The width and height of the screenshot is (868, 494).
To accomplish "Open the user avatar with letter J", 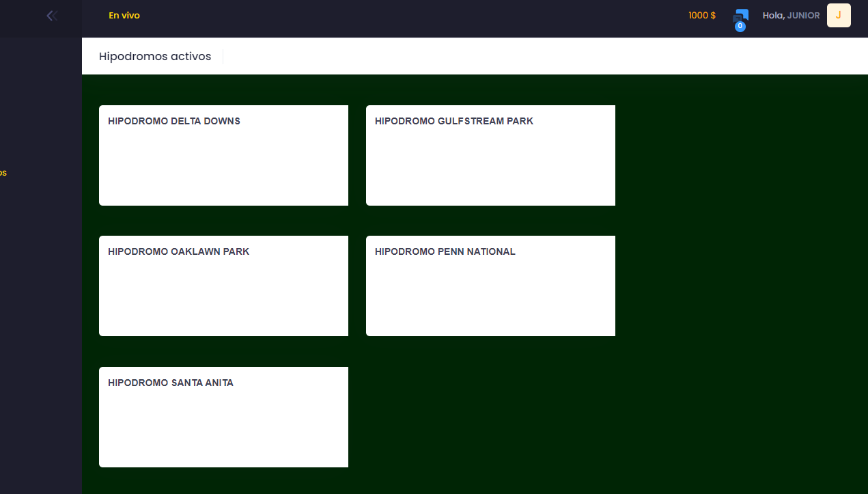I will click(838, 15).
